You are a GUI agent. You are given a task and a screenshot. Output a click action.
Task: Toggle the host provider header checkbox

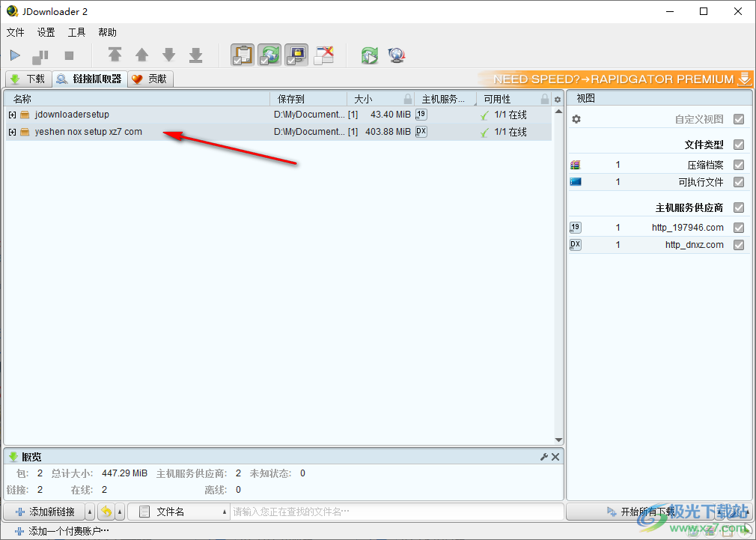(739, 207)
